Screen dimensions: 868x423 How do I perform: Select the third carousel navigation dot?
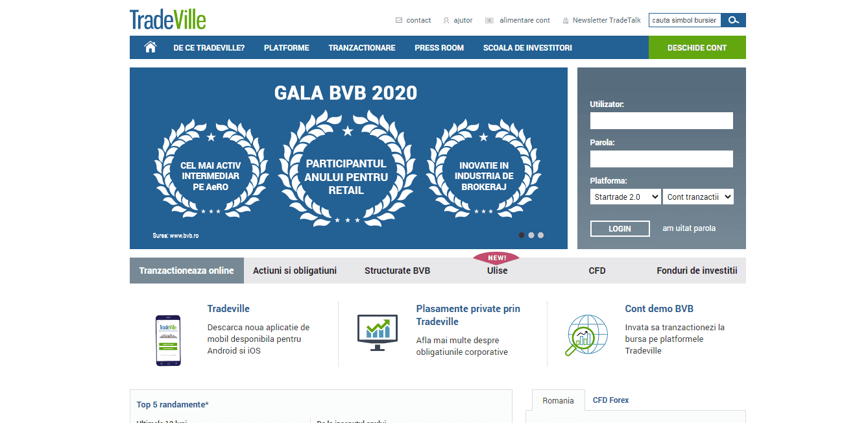541,235
